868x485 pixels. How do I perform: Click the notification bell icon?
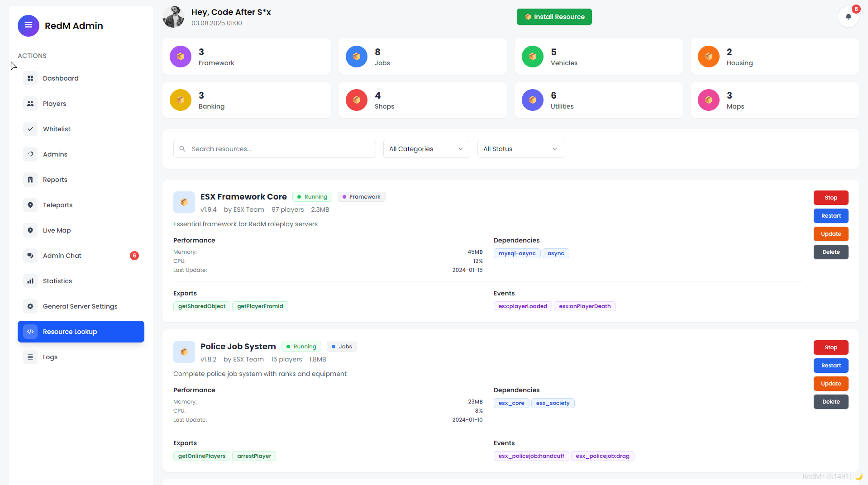848,17
